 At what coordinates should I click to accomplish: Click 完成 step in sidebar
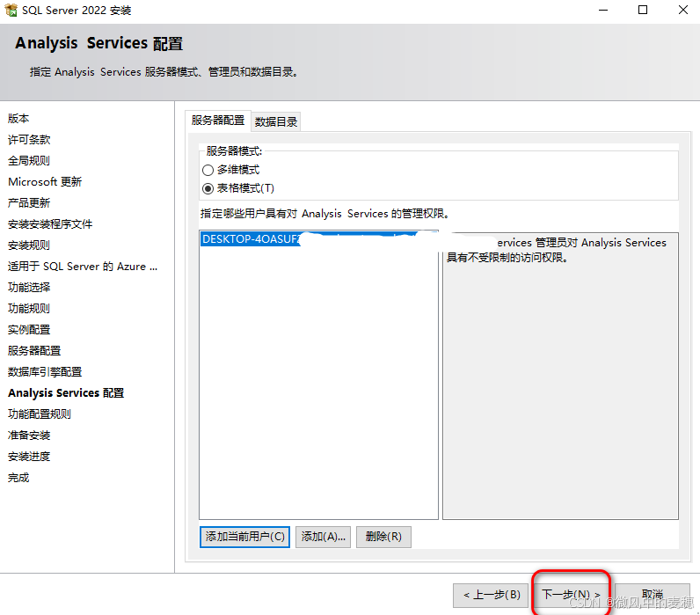18,478
